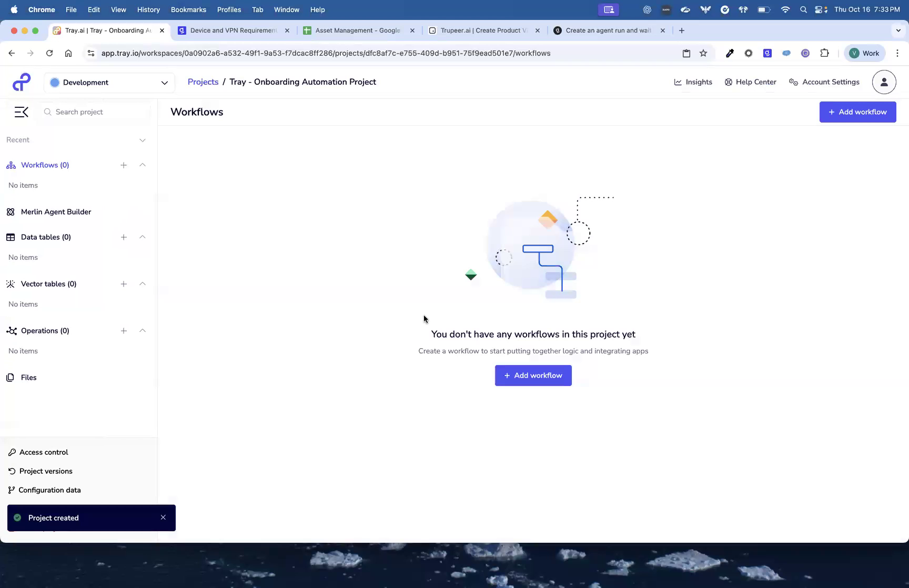909x588 pixels.
Task: Open the Insights panel
Action: pos(693,82)
